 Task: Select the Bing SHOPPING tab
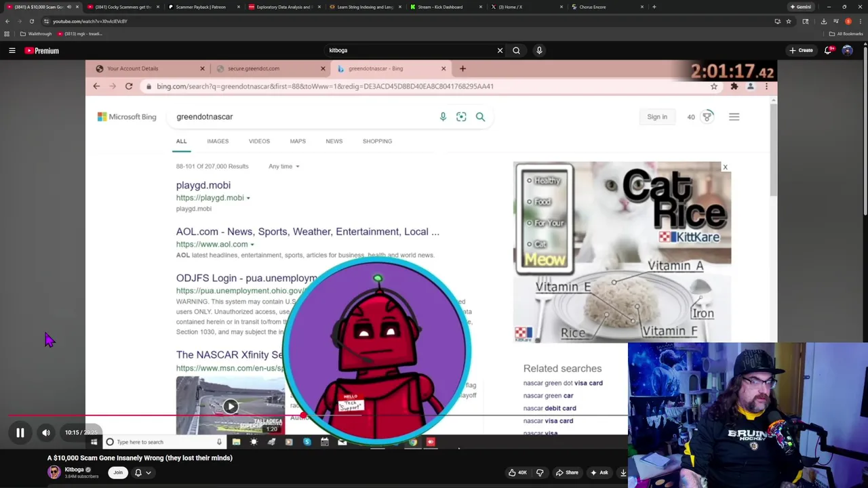pos(377,141)
